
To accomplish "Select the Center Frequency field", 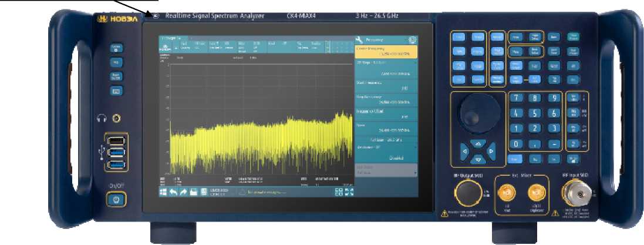I will point(386,52).
